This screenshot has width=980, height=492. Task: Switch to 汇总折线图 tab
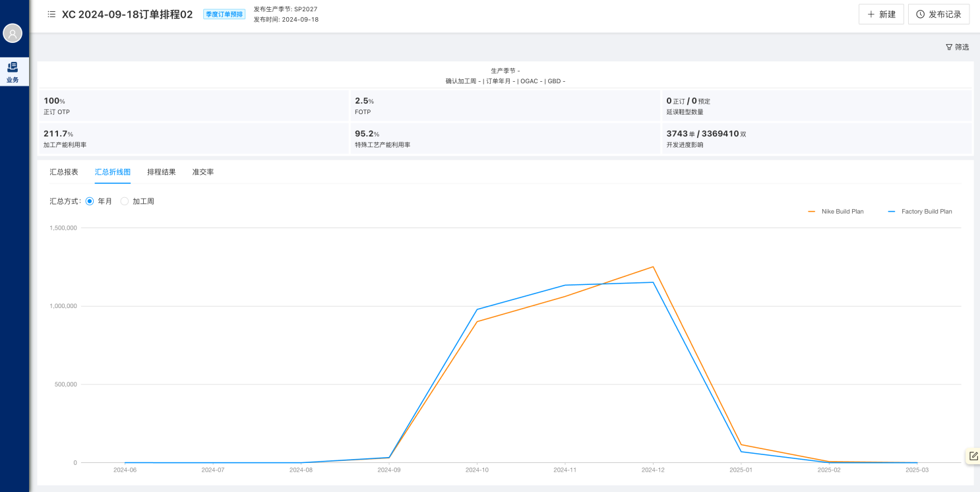[x=112, y=172]
